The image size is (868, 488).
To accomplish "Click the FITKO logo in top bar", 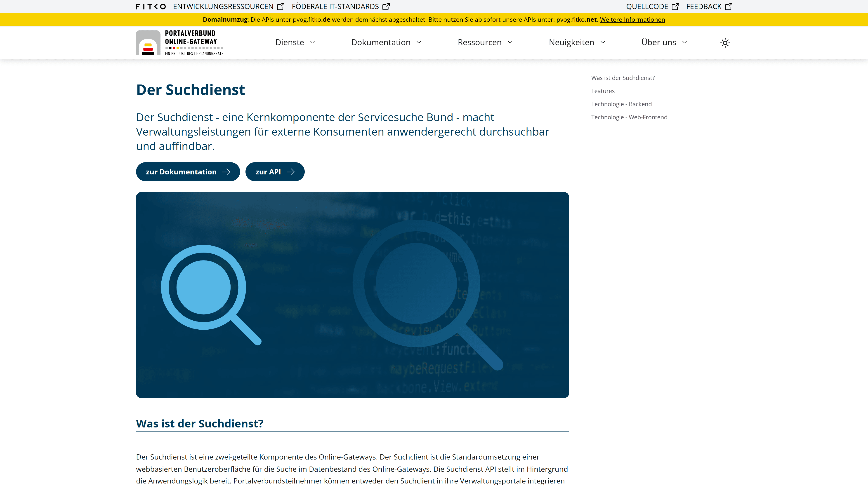I will (x=151, y=6).
